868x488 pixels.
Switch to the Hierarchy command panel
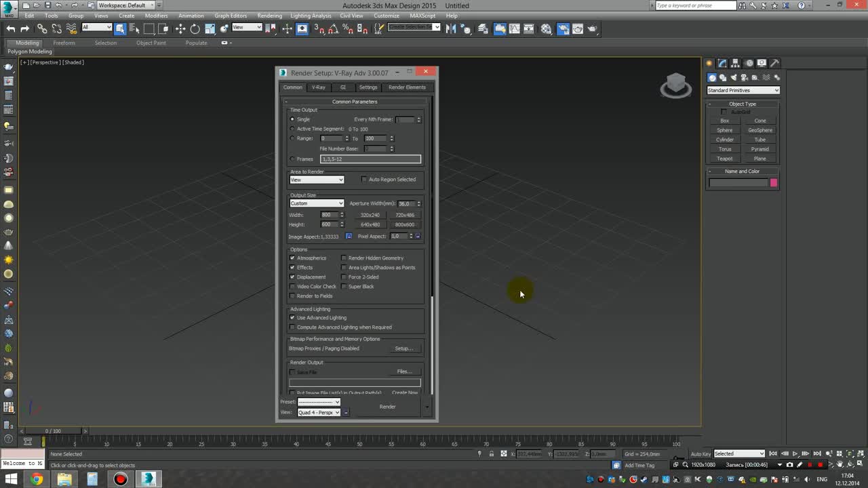click(736, 63)
